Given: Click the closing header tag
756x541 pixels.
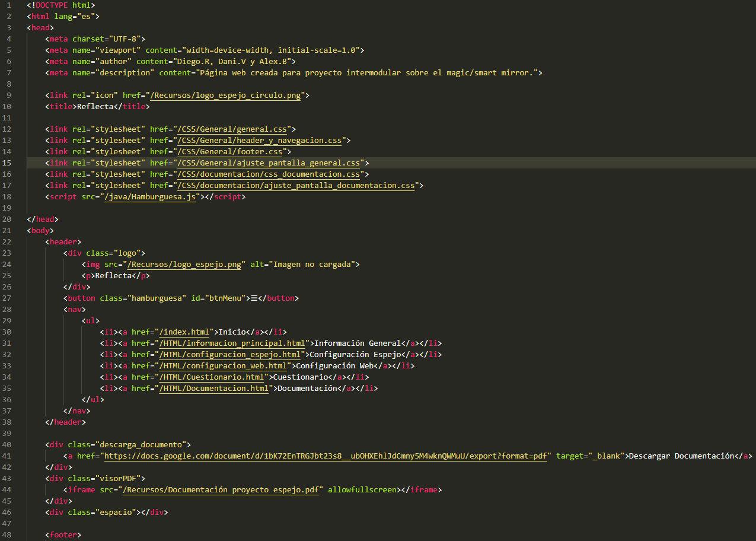Looking at the screenshot, I should [66, 422].
